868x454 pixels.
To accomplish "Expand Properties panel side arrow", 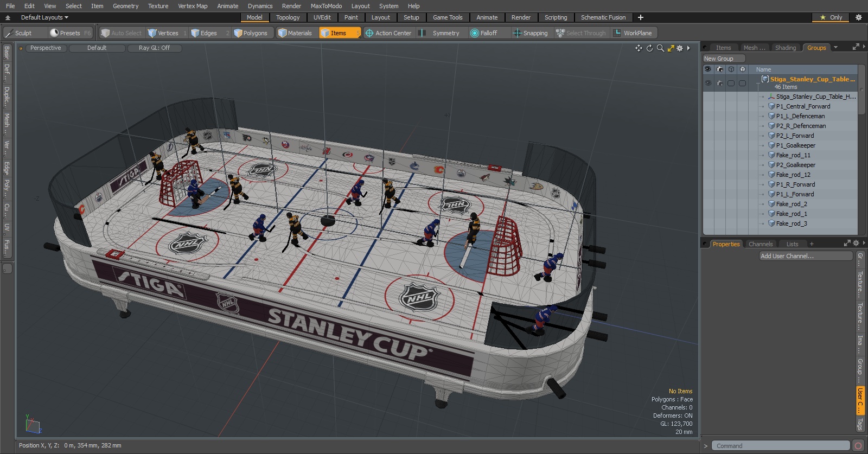I will click(864, 244).
